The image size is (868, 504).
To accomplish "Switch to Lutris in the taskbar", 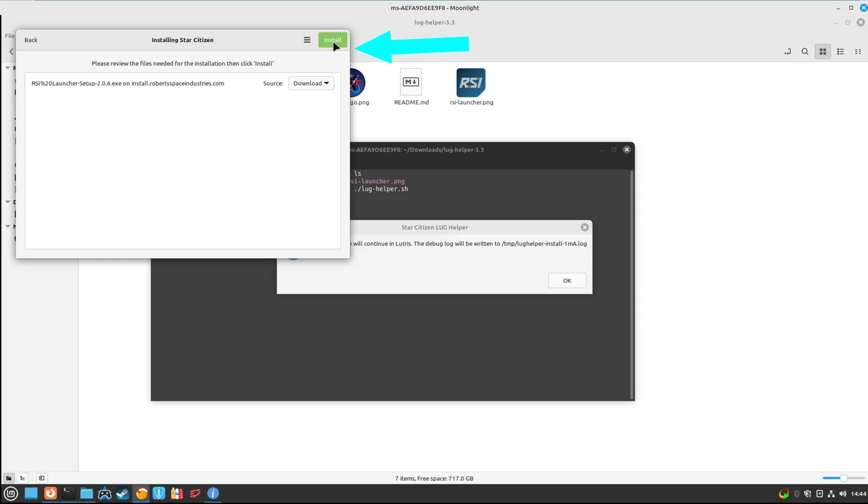I will coord(141,493).
